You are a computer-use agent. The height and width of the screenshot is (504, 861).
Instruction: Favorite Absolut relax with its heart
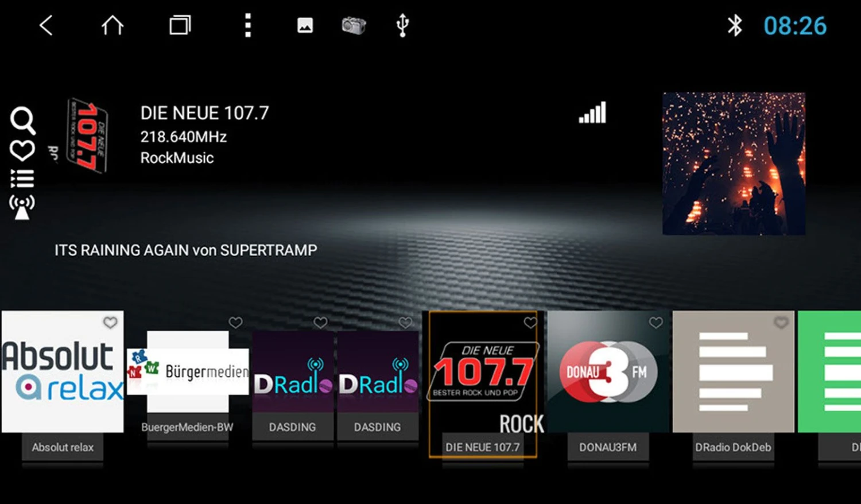click(x=110, y=323)
